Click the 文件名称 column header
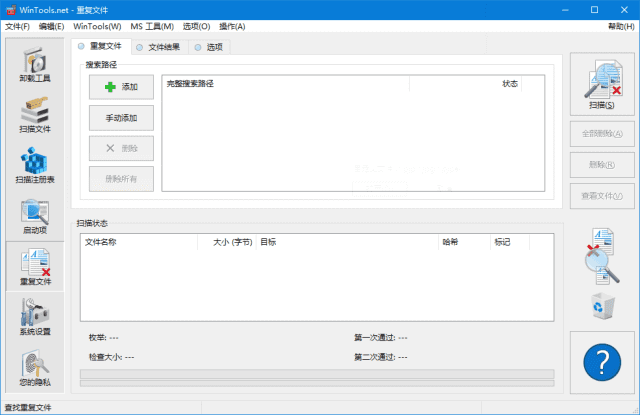Image resolution: width=640 pixels, height=415 pixels. pos(101,242)
